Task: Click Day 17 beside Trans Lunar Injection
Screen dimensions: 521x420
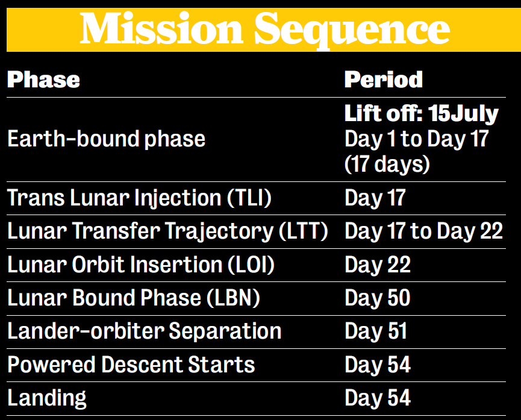Action: click(x=375, y=198)
